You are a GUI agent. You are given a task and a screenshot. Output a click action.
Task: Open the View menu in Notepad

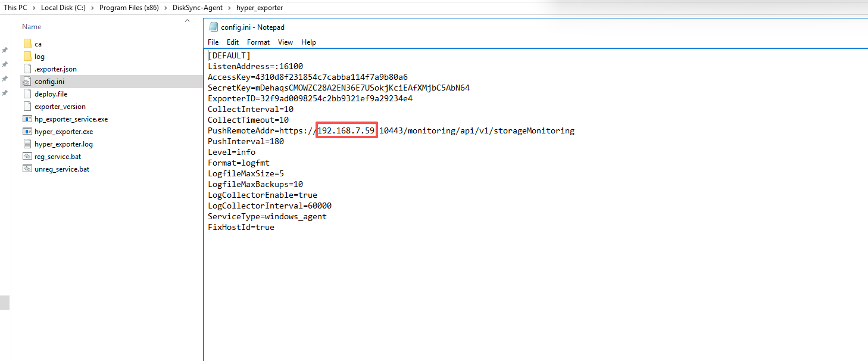(x=285, y=42)
